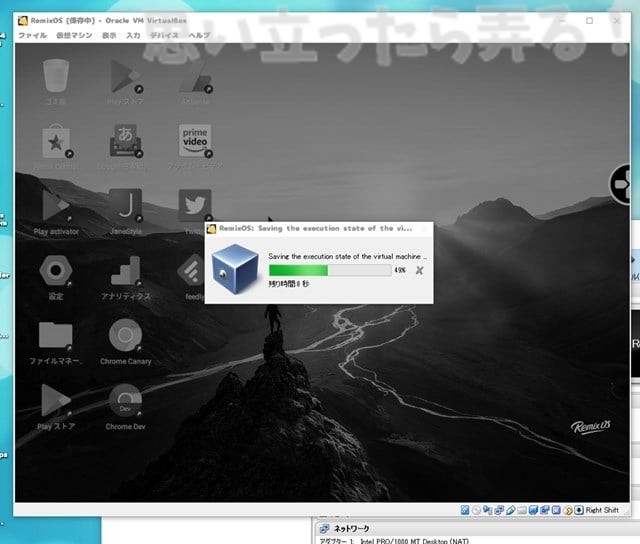The image size is (640, 544).
Task: Click the audio status bar icon
Action: 487,510
